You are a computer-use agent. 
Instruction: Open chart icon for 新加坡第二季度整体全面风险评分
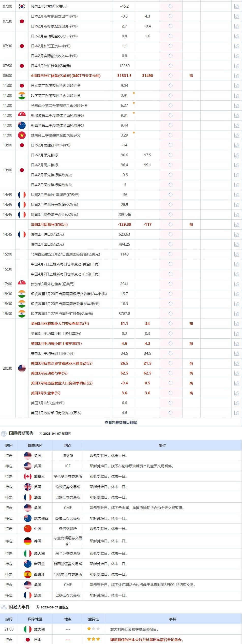pos(236,115)
